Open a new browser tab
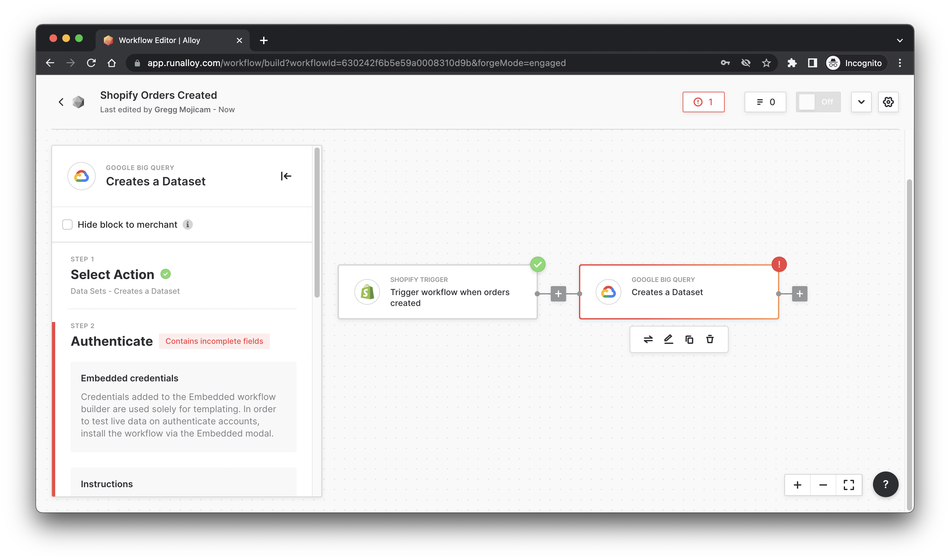The width and height of the screenshot is (950, 560). pos(264,40)
